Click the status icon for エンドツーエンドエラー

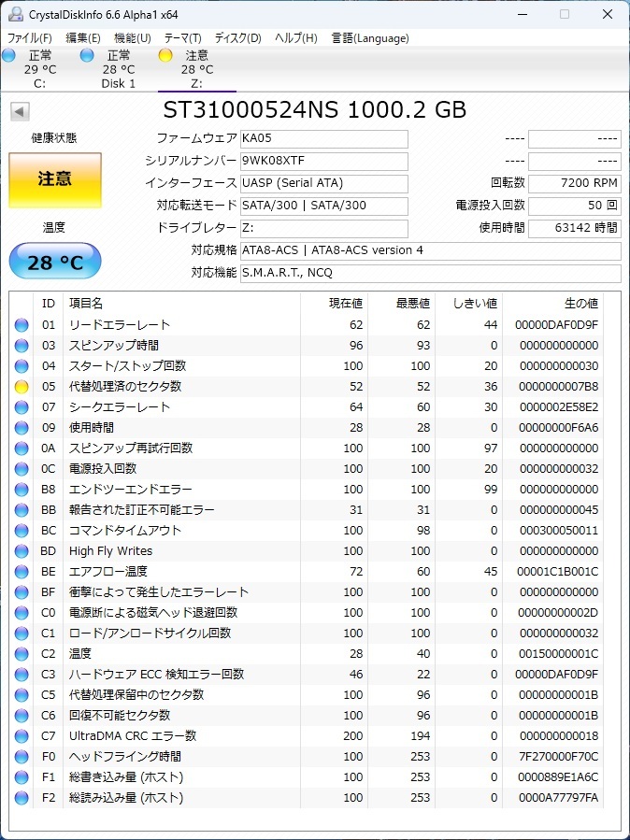[21, 490]
